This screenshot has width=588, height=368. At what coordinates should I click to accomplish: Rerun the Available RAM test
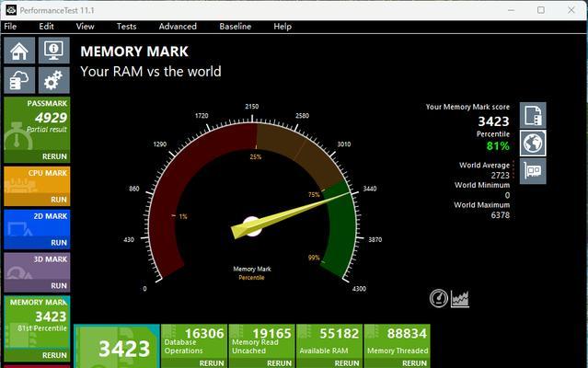pyautogui.click(x=347, y=363)
